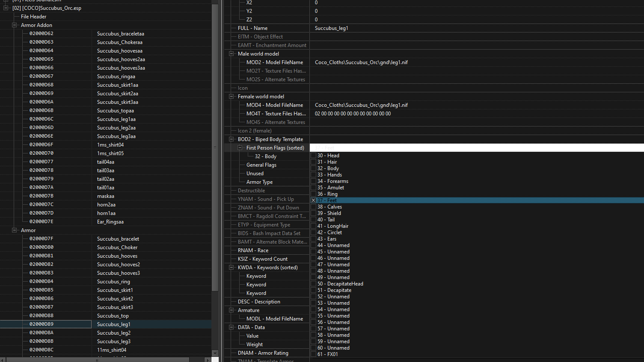Collapse the [COCO]Succubus_Orc.esp plugin node
644x362 pixels.
pos(6,8)
